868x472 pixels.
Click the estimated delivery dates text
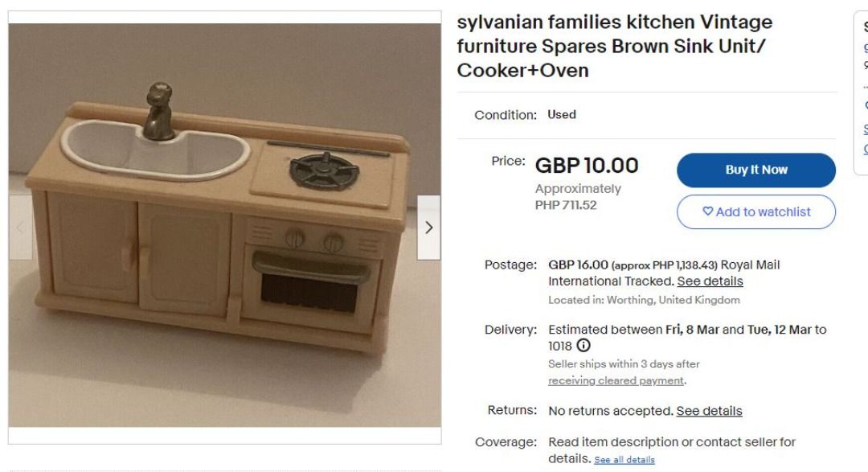687,338
